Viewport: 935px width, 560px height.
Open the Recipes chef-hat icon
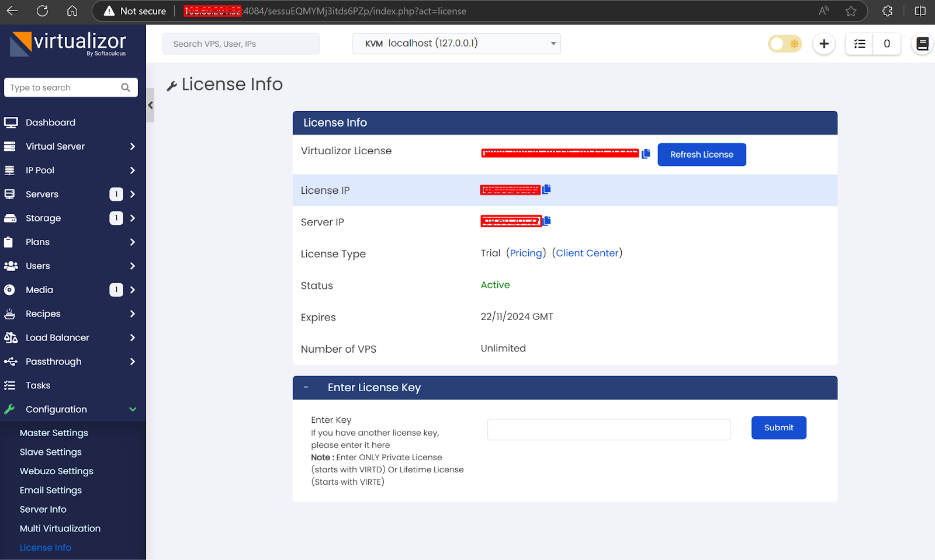tap(11, 314)
